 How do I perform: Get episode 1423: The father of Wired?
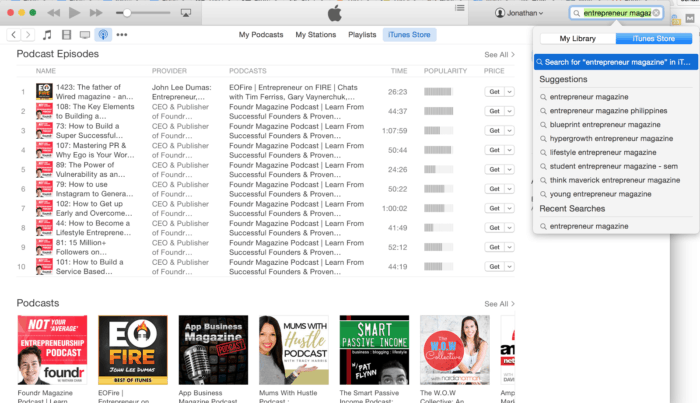coord(495,91)
